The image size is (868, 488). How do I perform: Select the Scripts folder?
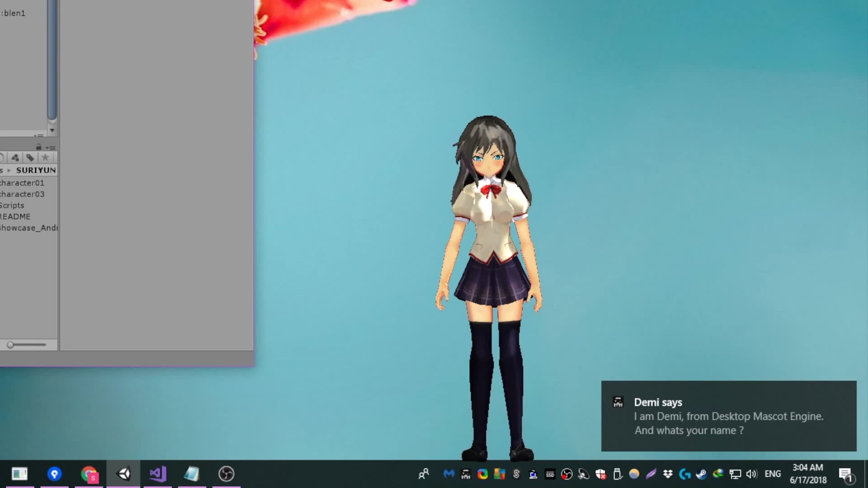12,206
